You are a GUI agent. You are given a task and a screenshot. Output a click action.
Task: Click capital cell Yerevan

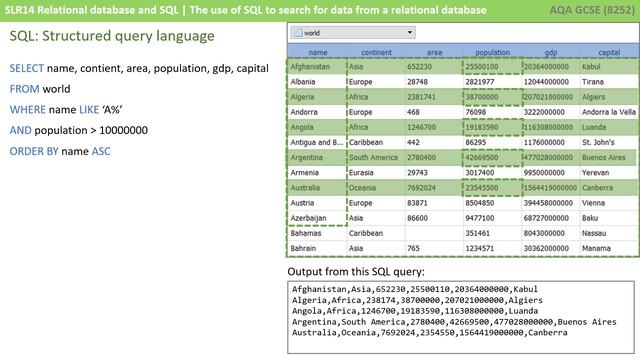pos(609,172)
